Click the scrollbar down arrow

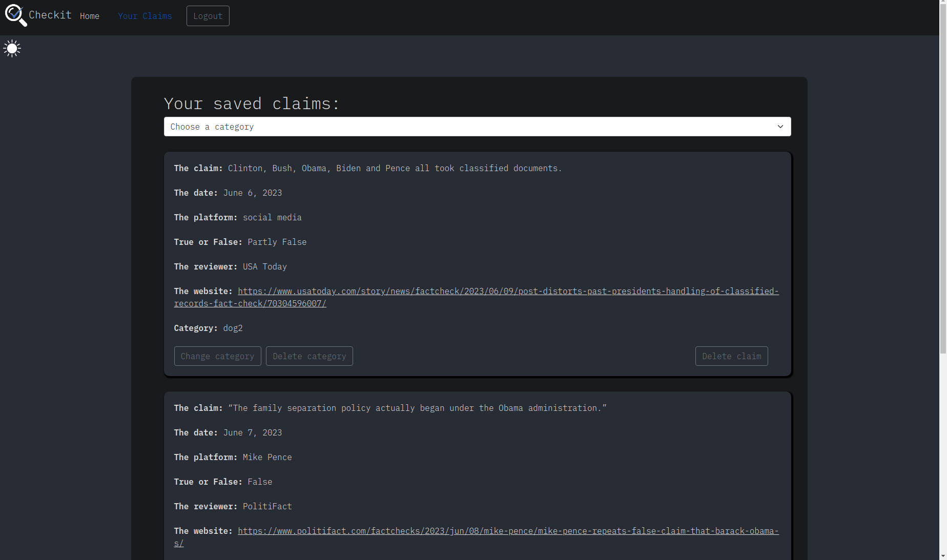pos(943,556)
